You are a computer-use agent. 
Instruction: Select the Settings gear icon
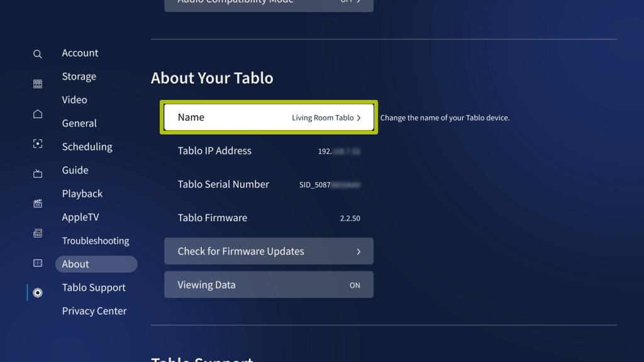(x=37, y=293)
